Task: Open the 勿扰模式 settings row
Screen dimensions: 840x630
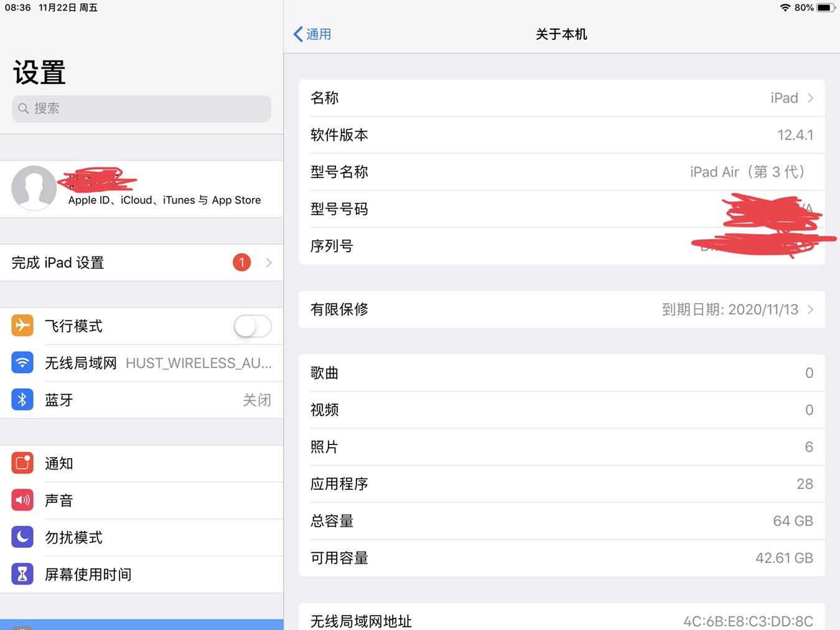Action: tap(142, 537)
